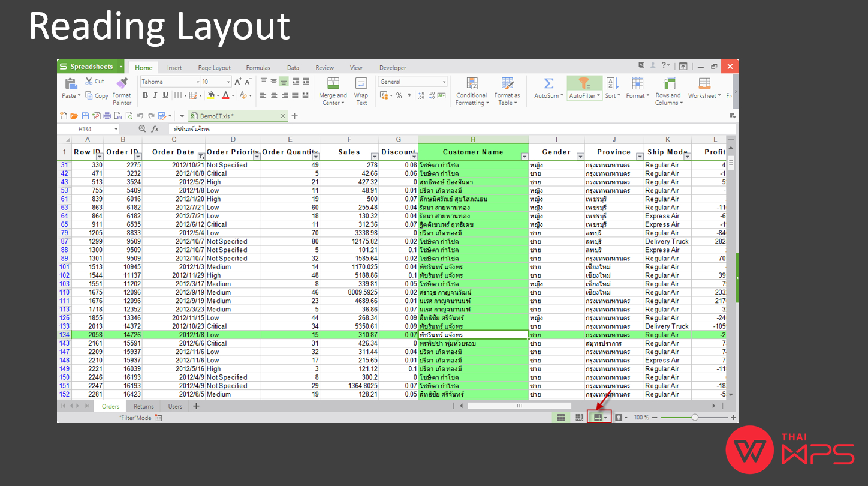The image size is (868, 486).
Task: Select the Format Painter brush
Action: pyautogui.click(x=122, y=91)
